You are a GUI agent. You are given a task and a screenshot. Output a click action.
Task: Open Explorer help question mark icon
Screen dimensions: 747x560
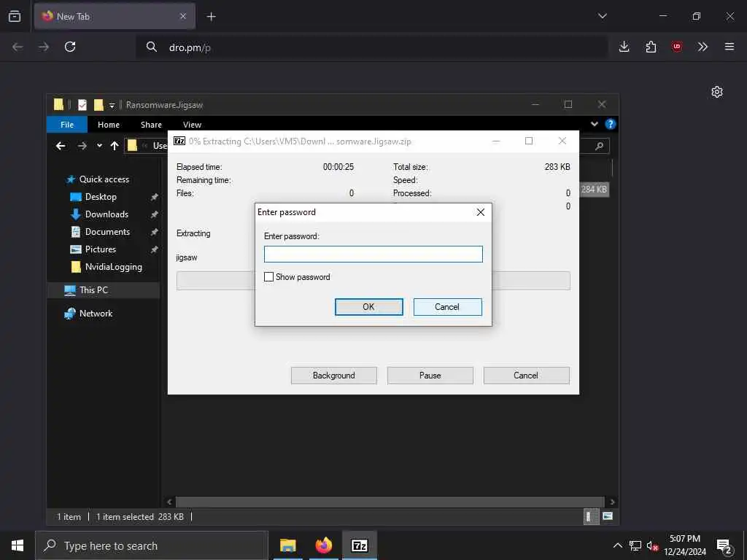click(610, 124)
